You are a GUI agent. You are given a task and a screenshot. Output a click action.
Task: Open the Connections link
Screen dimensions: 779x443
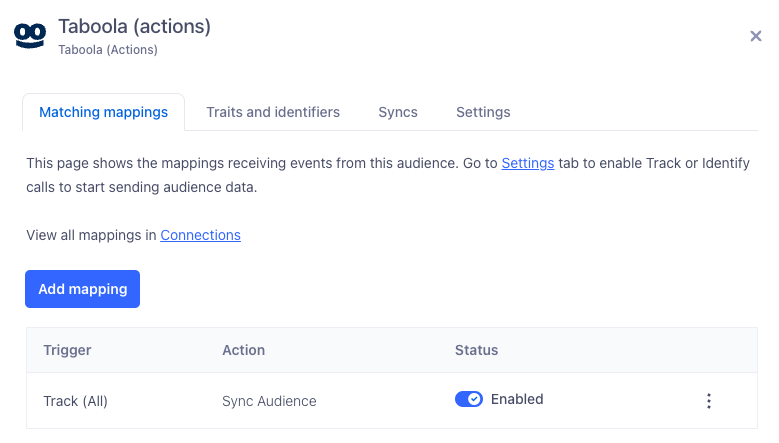(x=200, y=235)
